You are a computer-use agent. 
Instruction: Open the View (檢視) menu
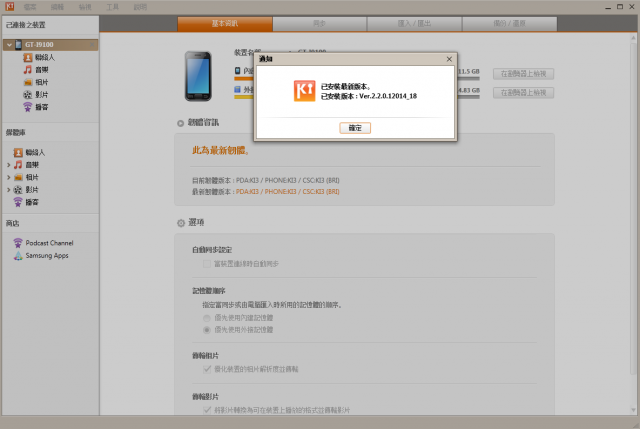(x=85, y=7)
